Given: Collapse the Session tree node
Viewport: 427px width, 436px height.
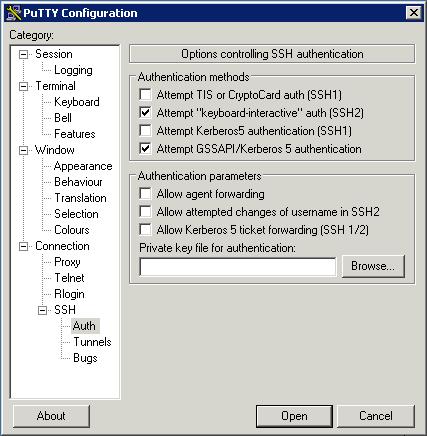Looking at the screenshot, I should pyautogui.click(x=24, y=54).
